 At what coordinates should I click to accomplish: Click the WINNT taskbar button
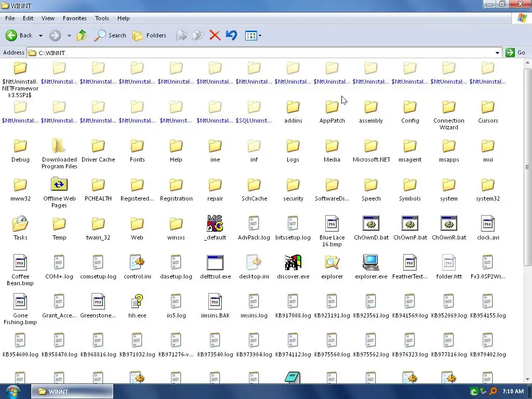pos(72,392)
